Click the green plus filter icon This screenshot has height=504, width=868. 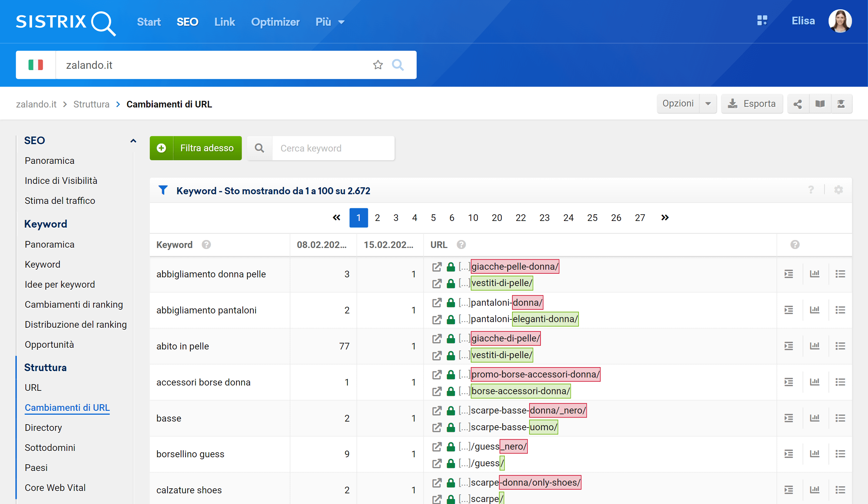(161, 148)
